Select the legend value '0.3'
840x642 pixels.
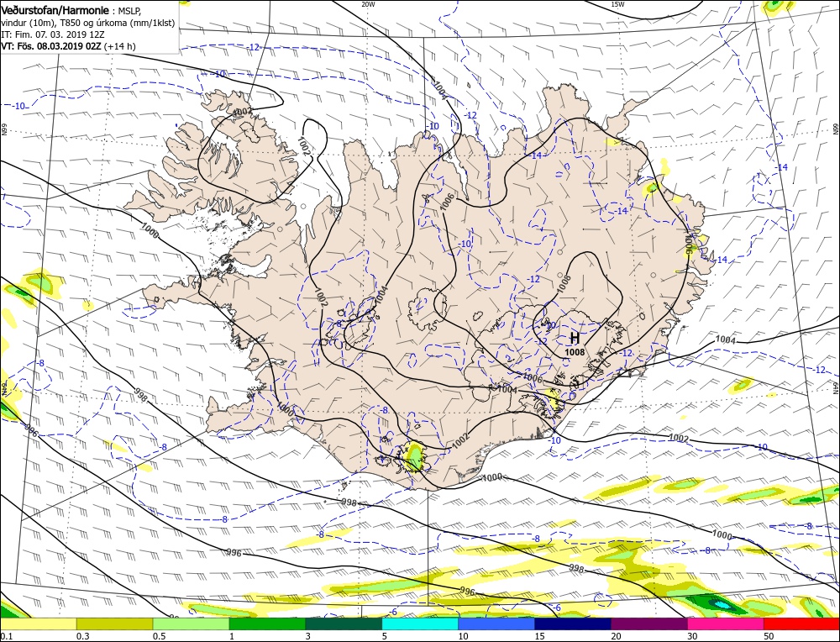82,636
